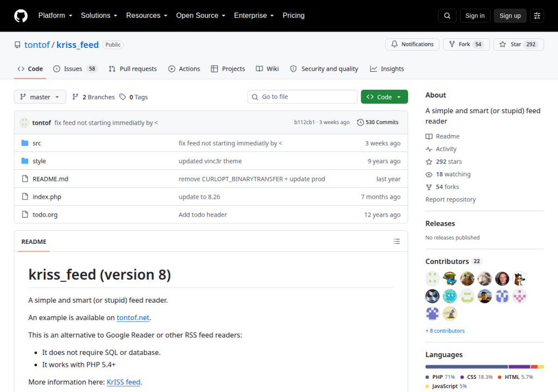Click the Activity pulse icon
The width and height of the screenshot is (558, 392).
429,149
